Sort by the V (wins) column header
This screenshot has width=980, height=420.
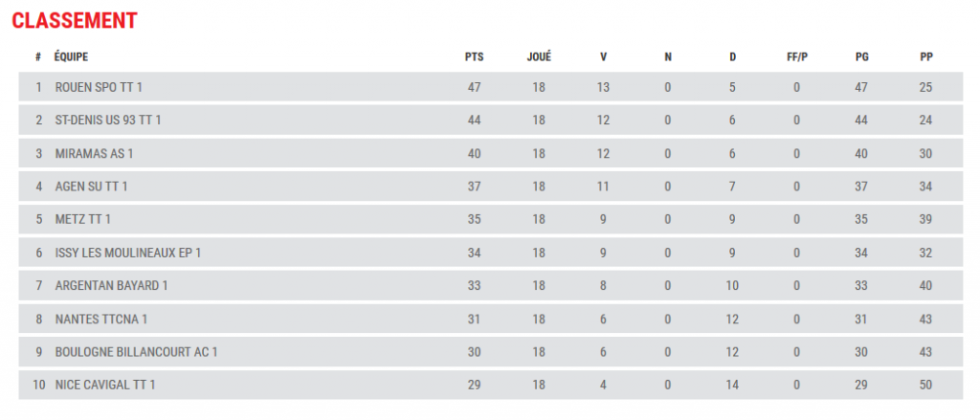pos(603,56)
